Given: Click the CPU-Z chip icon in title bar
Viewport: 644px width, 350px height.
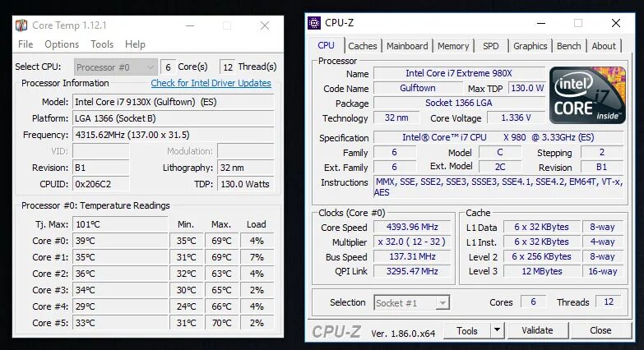Looking at the screenshot, I should point(314,23).
